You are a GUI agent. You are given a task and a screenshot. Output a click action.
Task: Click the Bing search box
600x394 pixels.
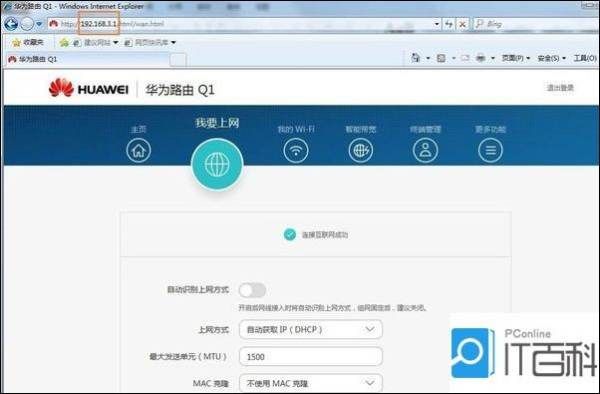coord(536,24)
